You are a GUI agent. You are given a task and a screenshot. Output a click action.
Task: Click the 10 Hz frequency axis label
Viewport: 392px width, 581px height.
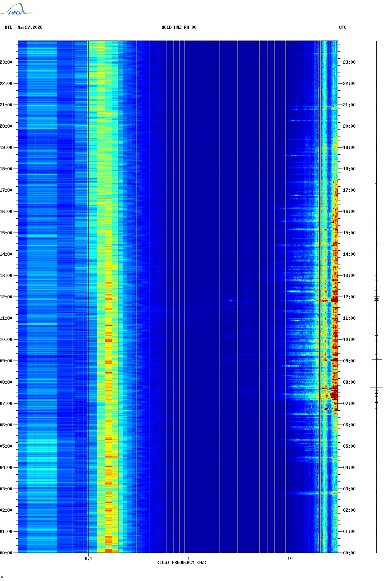click(290, 559)
